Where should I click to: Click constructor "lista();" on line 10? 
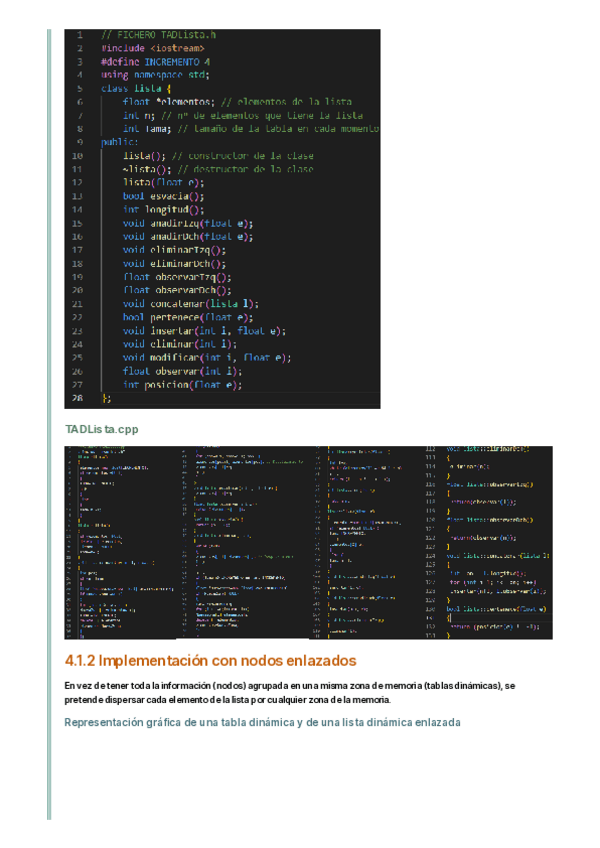click(144, 156)
